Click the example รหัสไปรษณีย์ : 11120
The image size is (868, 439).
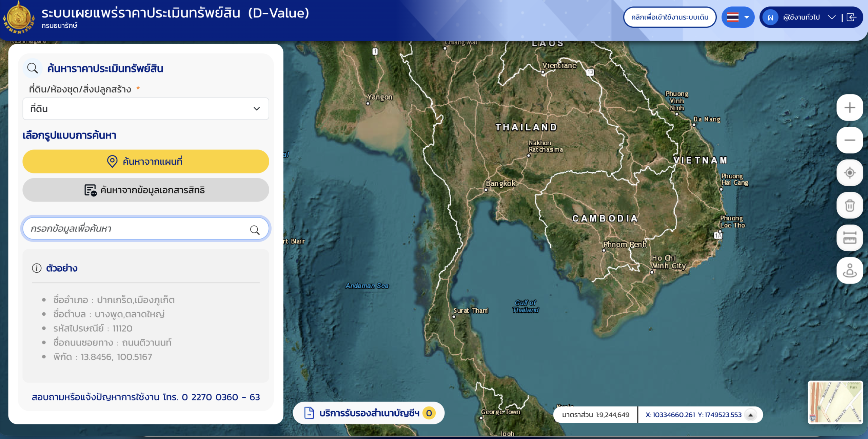click(93, 329)
